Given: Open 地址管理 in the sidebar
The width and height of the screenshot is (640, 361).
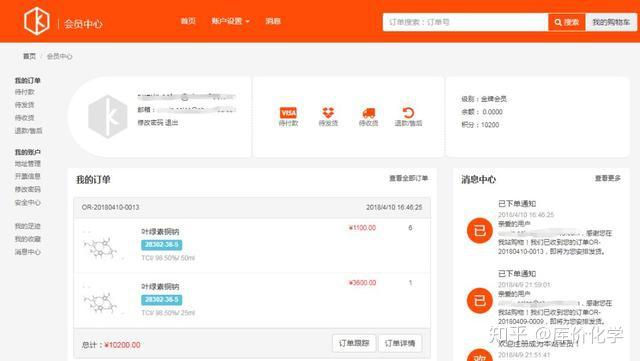Looking at the screenshot, I should (x=28, y=164).
